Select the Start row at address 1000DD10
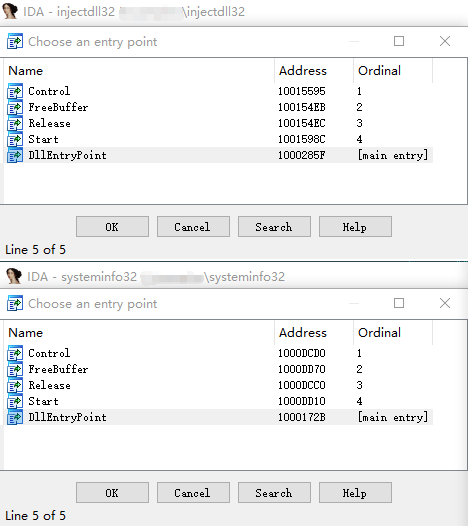Image resolution: width=468 pixels, height=526 pixels. 218,401
